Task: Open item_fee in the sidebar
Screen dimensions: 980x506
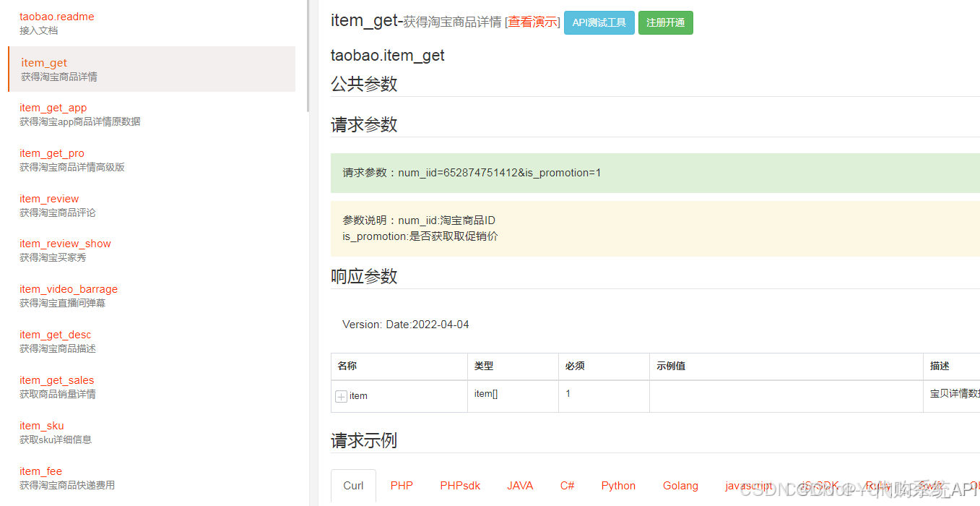Action: point(41,471)
